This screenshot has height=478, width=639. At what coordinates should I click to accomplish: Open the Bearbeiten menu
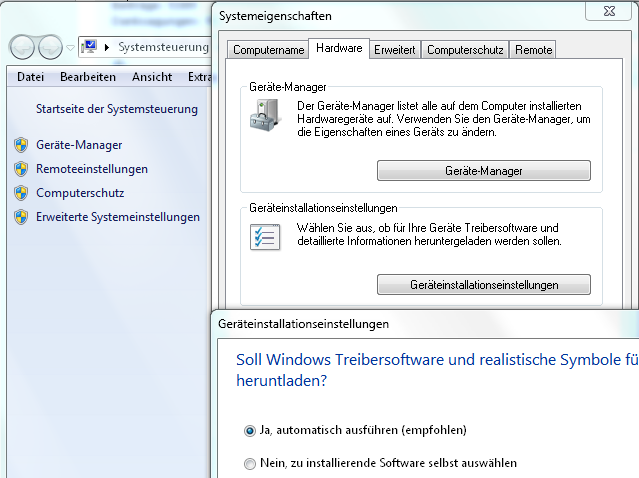pos(88,77)
